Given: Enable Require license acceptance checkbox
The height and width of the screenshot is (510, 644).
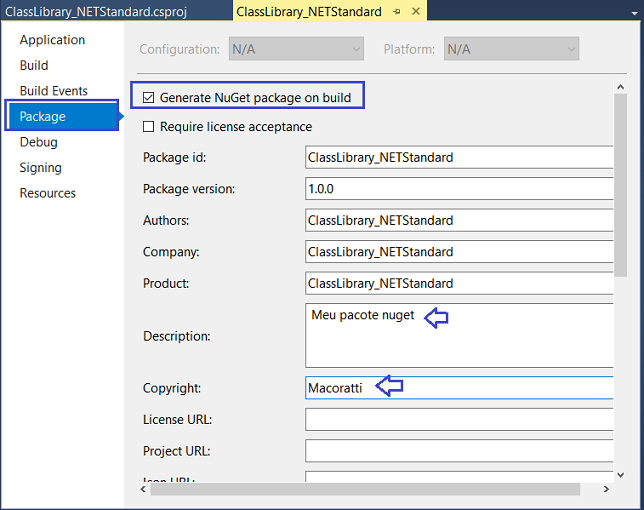Looking at the screenshot, I should pyautogui.click(x=148, y=126).
